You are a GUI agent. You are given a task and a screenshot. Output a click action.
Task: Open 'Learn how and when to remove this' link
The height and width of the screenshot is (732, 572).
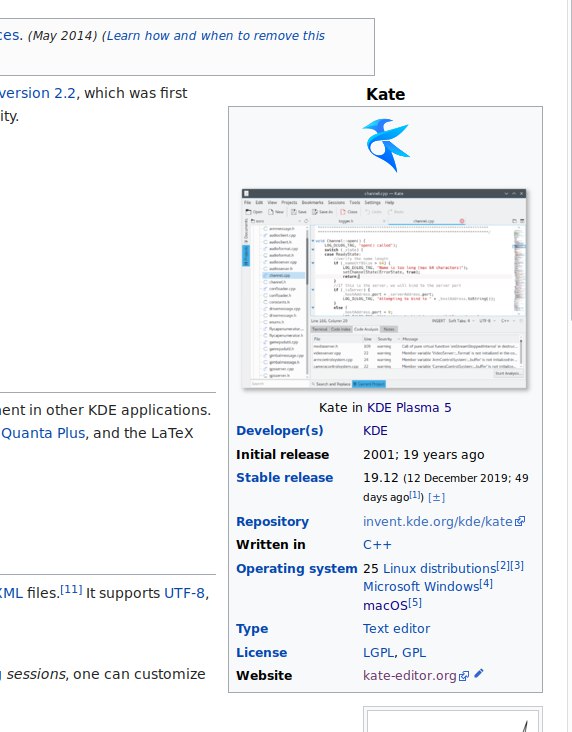pos(216,35)
